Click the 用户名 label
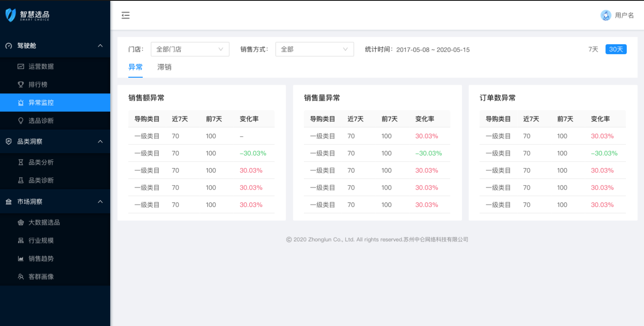 (624, 15)
